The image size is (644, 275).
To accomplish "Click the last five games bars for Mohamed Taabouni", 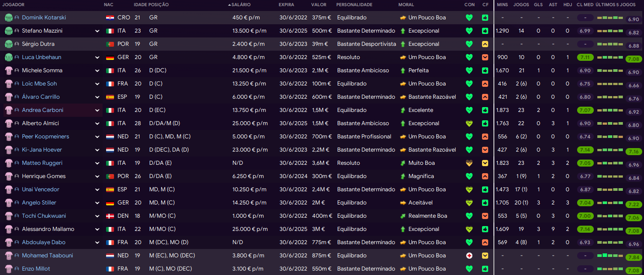I will coord(610,256).
